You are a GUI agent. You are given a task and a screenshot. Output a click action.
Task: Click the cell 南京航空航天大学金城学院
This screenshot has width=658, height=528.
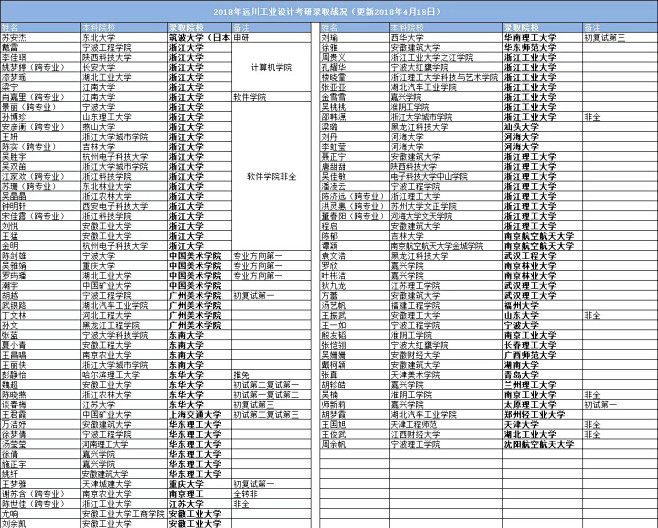pyautogui.click(x=446, y=246)
